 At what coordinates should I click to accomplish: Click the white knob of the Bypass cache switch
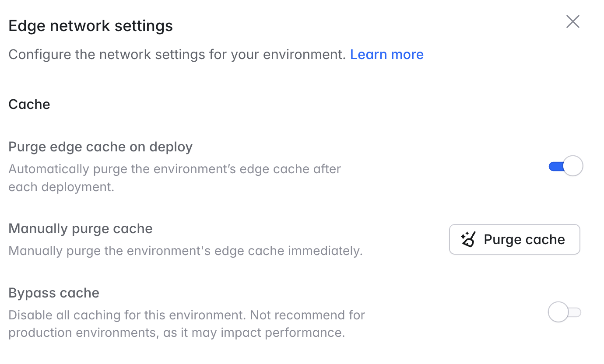(558, 312)
